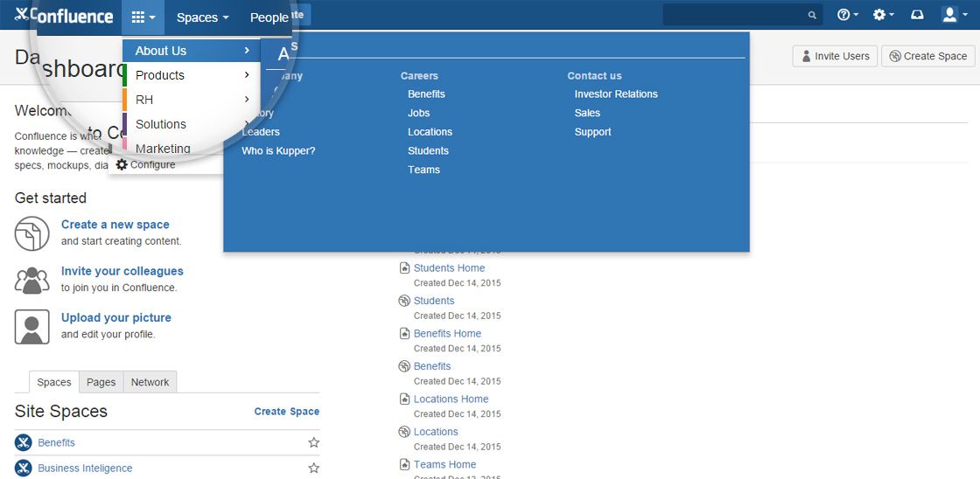Open the administration gear menu
This screenshot has height=479, width=980.
click(883, 15)
